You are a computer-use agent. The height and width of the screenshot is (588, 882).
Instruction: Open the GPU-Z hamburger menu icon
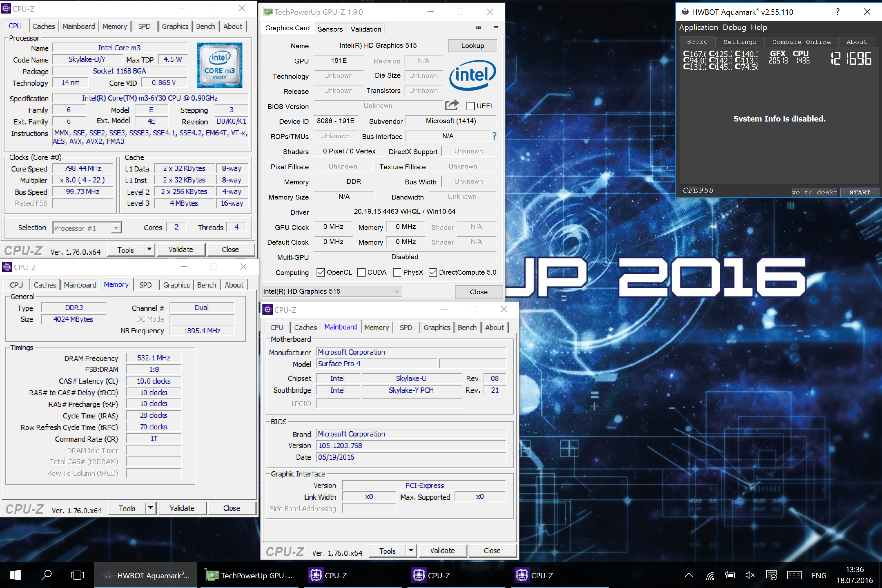point(496,28)
